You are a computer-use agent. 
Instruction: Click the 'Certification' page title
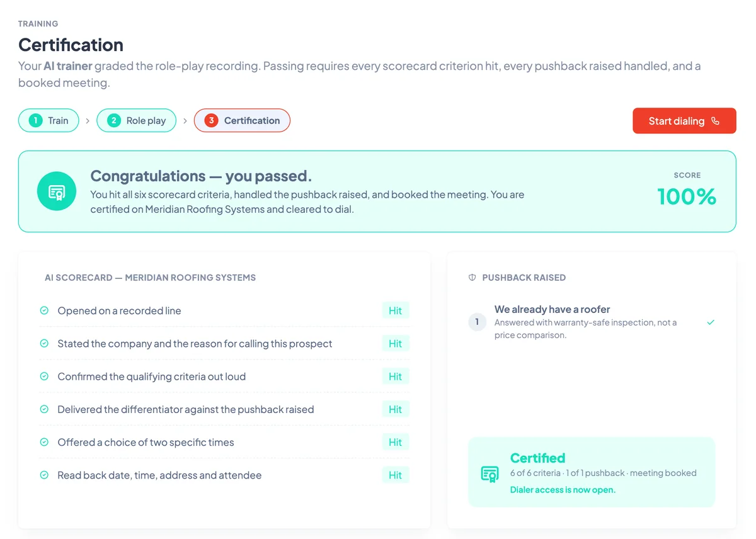pyautogui.click(x=71, y=45)
